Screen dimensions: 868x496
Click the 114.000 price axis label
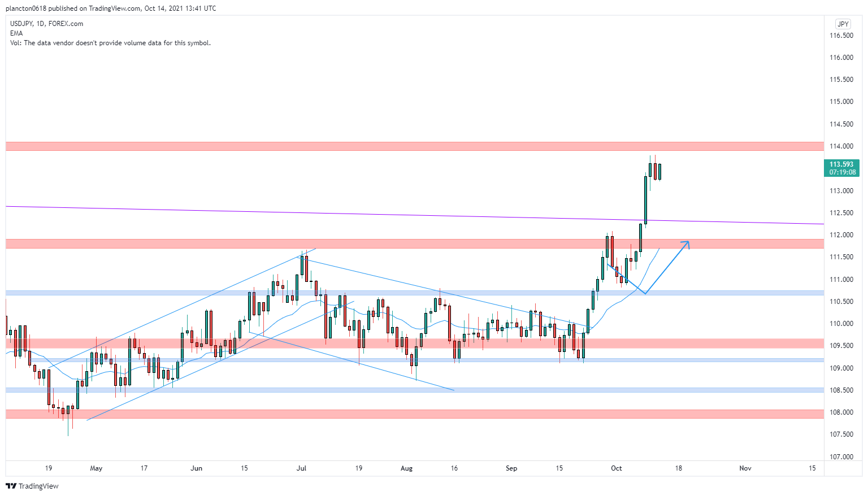841,146
